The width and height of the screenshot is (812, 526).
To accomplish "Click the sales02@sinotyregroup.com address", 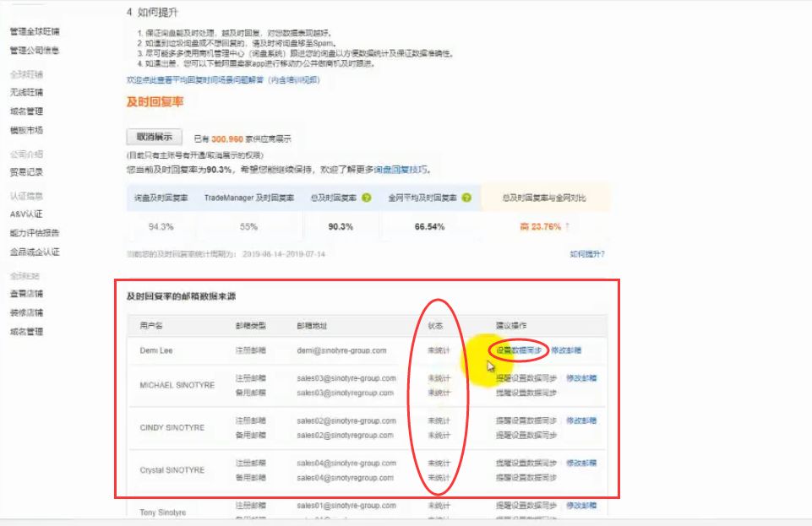I will (x=345, y=435).
